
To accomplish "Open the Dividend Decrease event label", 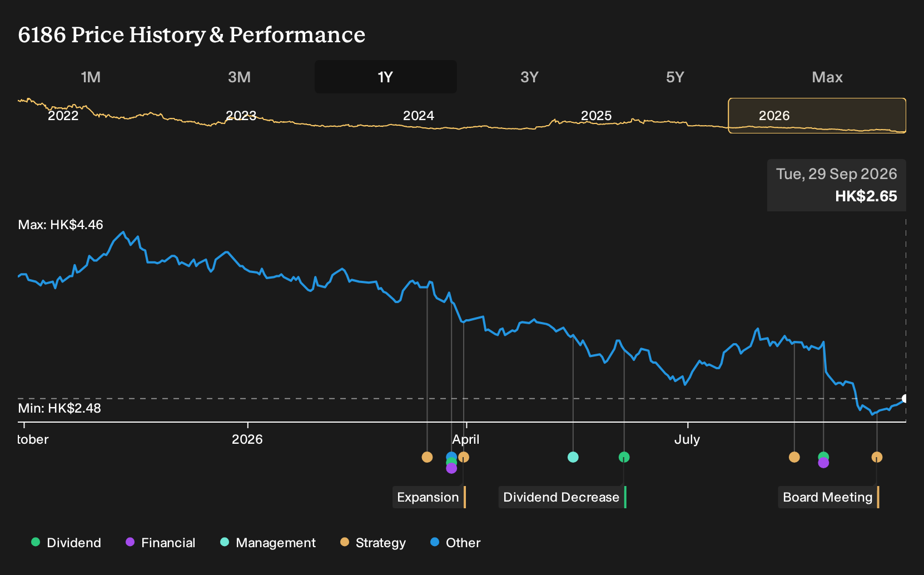I will click(562, 497).
